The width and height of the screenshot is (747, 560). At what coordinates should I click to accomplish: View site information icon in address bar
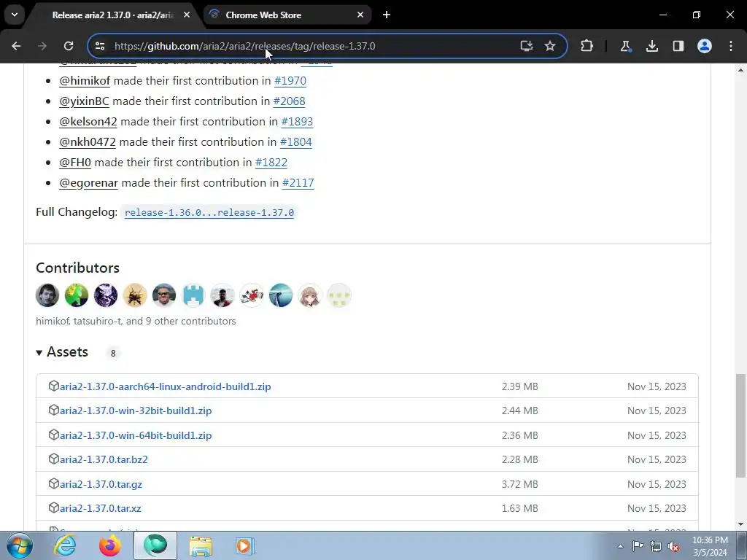click(x=100, y=46)
